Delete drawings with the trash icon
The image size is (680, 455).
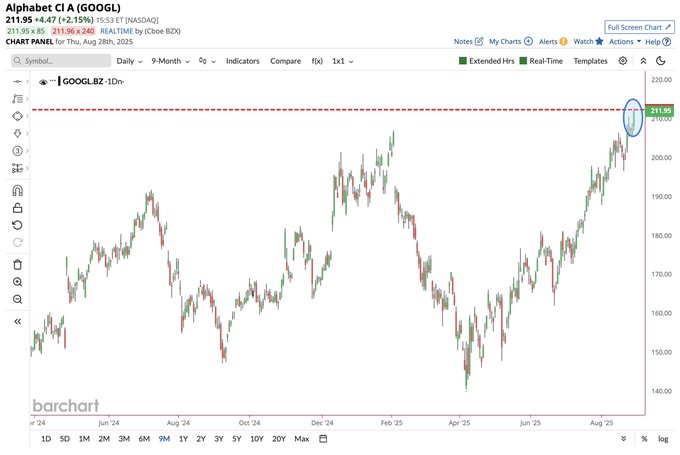tap(17, 265)
